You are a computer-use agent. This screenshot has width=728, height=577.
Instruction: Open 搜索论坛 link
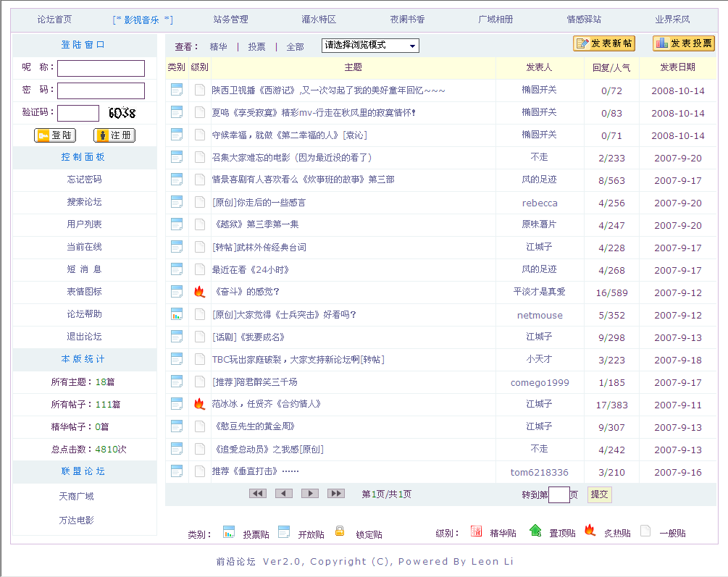coord(84,201)
